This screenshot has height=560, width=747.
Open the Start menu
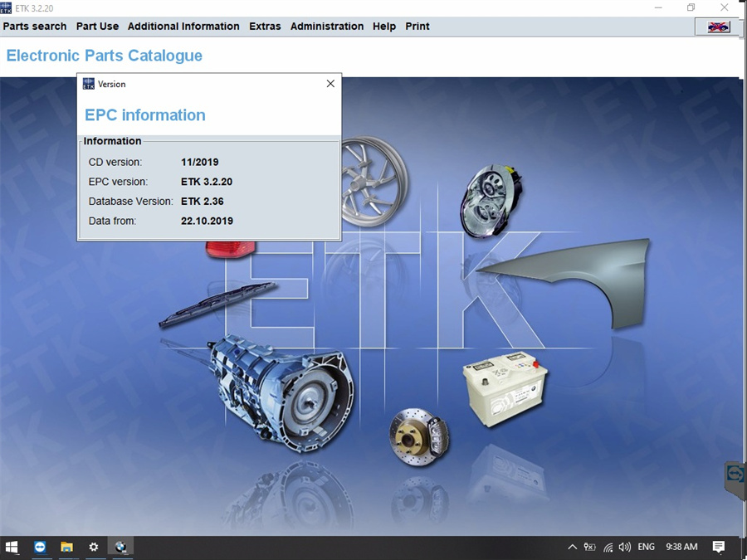(x=12, y=547)
